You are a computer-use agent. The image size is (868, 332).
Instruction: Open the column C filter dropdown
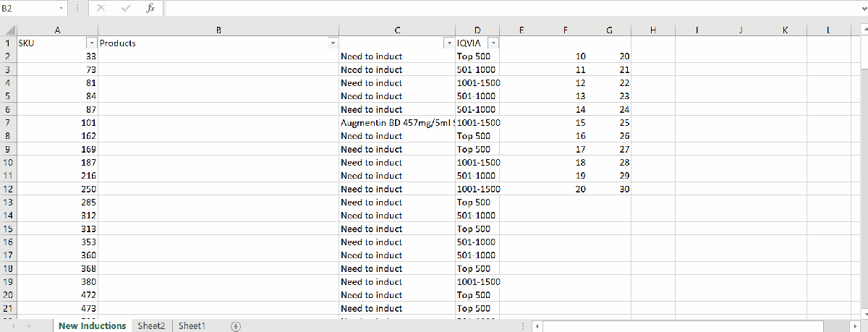pyautogui.click(x=448, y=43)
